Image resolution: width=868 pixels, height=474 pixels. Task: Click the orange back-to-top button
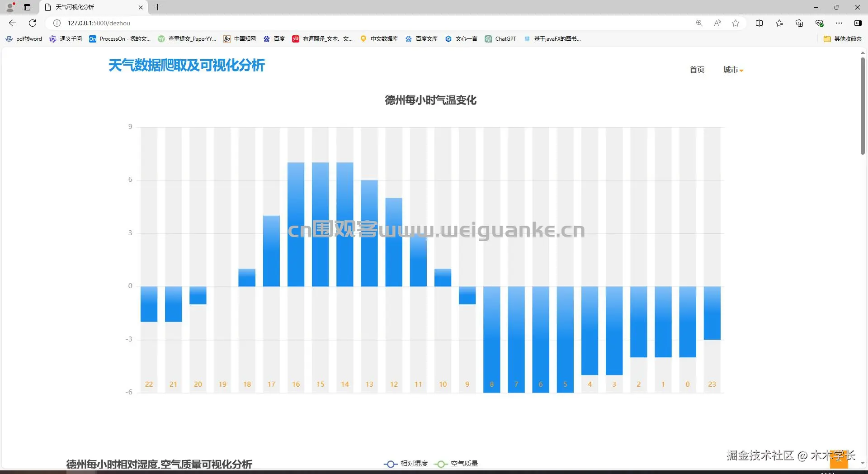839,460
